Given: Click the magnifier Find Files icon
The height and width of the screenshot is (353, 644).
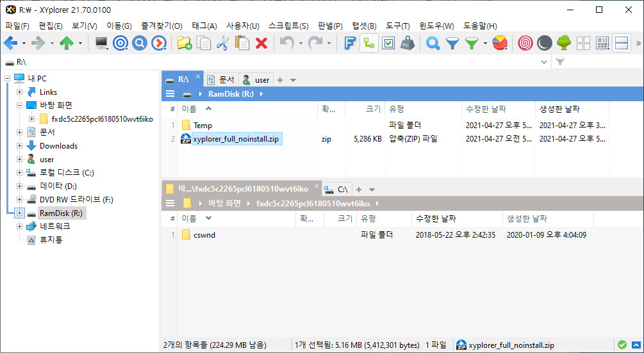Looking at the screenshot, I should [x=433, y=43].
